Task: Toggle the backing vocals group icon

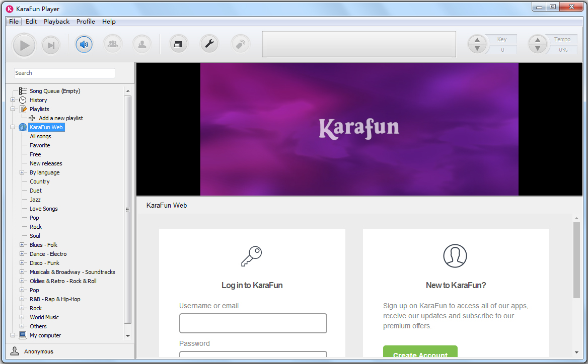Action: point(112,45)
